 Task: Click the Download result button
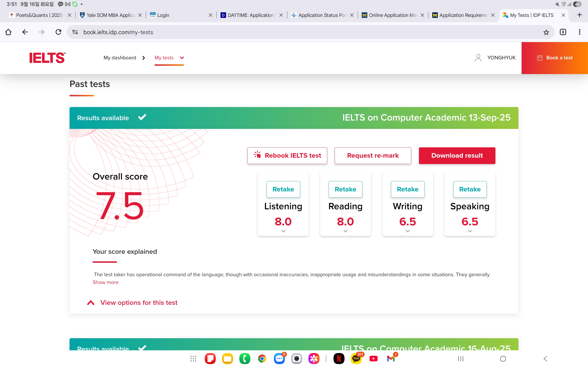457,155
